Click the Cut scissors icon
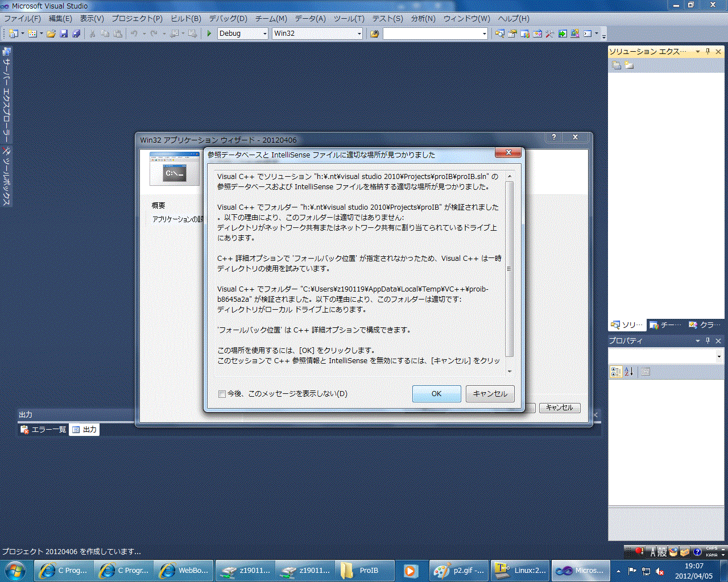Image resolution: width=728 pixels, height=582 pixels. [x=92, y=34]
